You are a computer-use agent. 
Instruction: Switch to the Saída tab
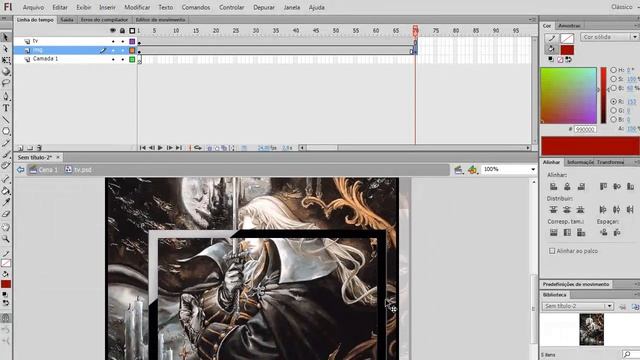click(67, 20)
